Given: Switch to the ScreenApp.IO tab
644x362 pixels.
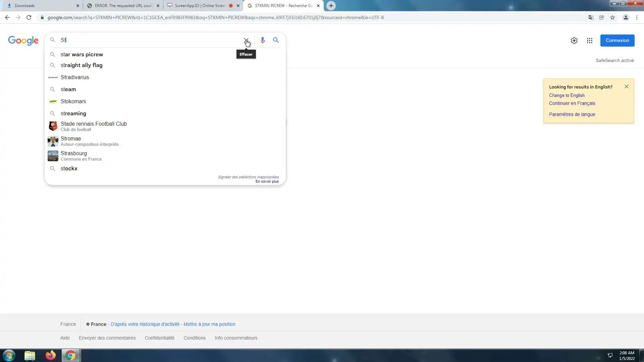Looking at the screenshot, I should coord(200,6).
